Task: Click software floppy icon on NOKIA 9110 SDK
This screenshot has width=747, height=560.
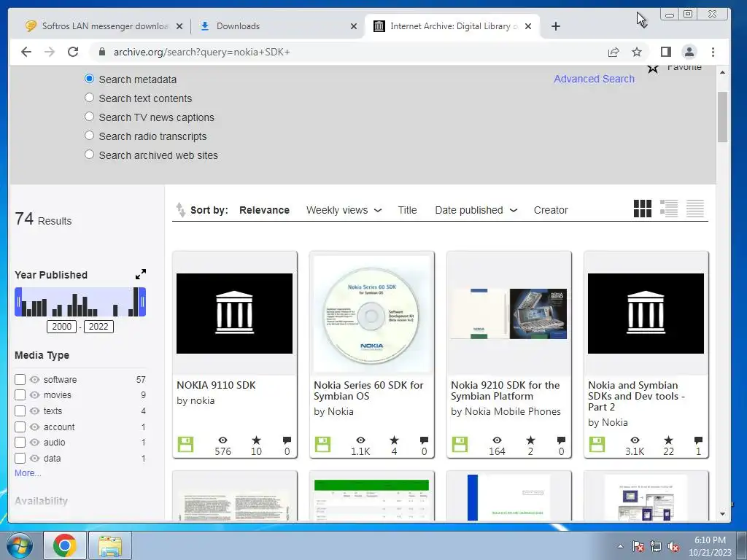Action: pyautogui.click(x=185, y=445)
